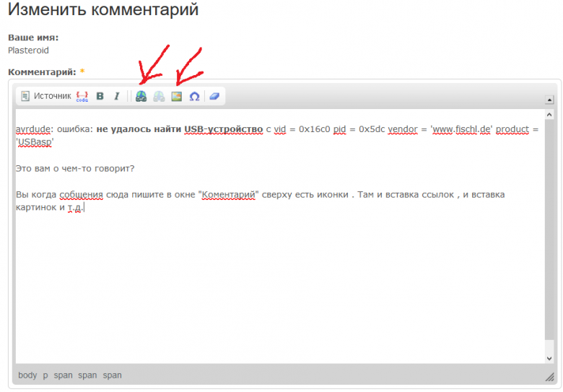563x392 pixels.
Task: Select the first span in path bar
Action: (64, 375)
